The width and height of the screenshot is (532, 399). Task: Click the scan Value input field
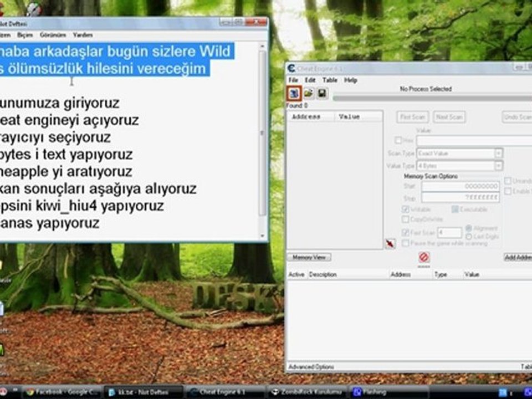pyautogui.click(x=474, y=140)
